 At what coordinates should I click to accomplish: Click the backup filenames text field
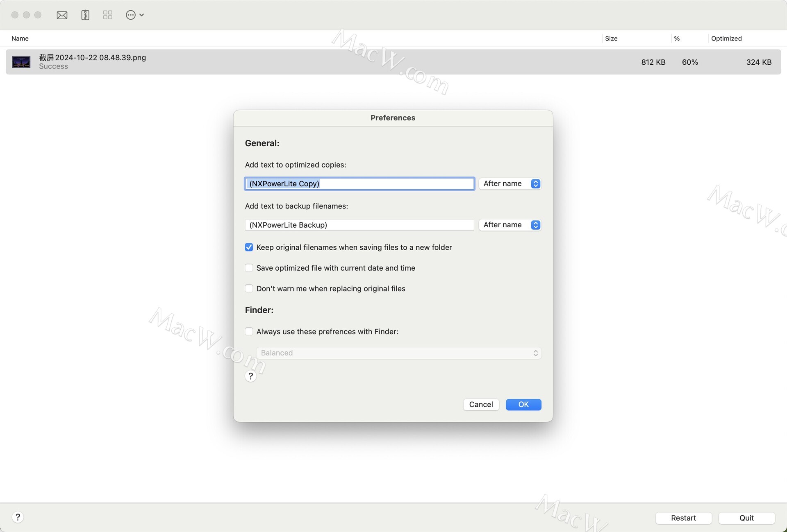click(359, 225)
